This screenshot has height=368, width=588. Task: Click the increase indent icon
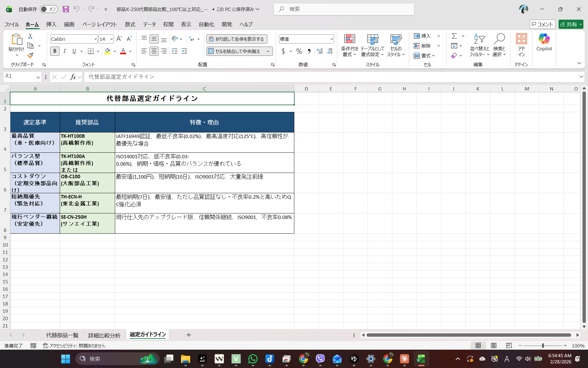(x=184, y=51)
